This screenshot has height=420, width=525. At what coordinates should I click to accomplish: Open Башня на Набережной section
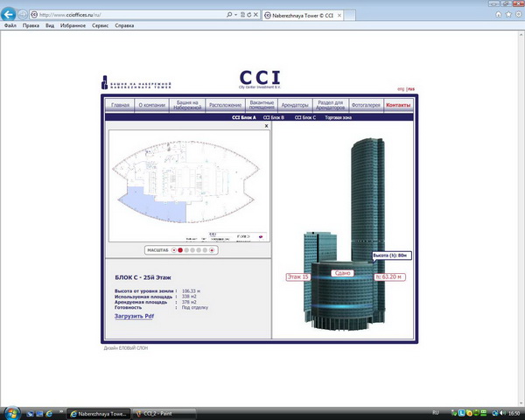(x=187, y=105)
